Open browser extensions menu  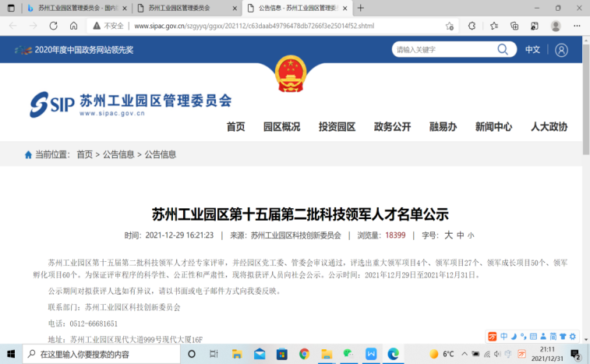(x=472, y=26)
